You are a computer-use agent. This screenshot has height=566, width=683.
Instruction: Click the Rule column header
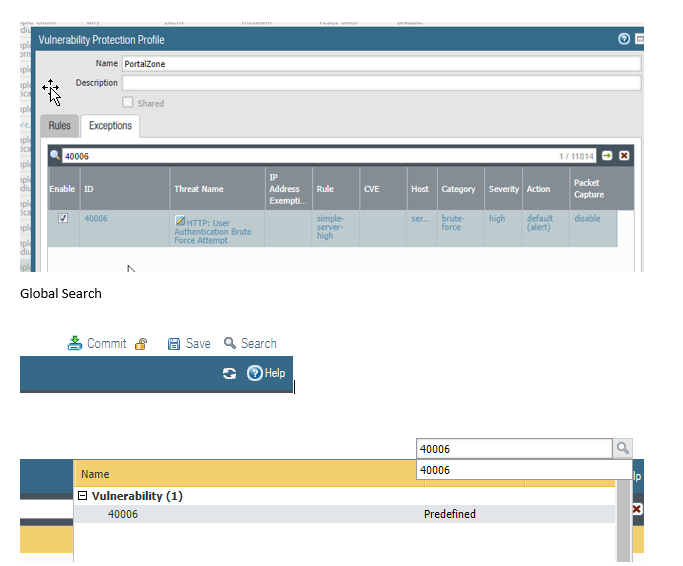(335, 189)
